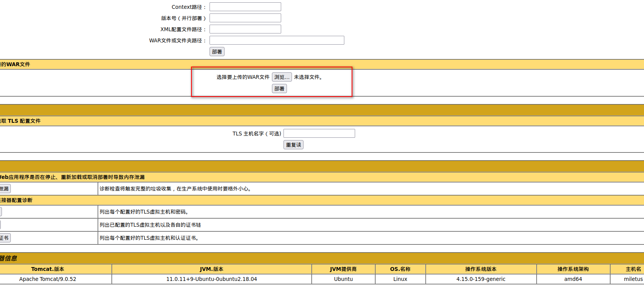Click 浏览... to choose a WAR file
This screenshot has width=644, height=289.
(282, 77)
